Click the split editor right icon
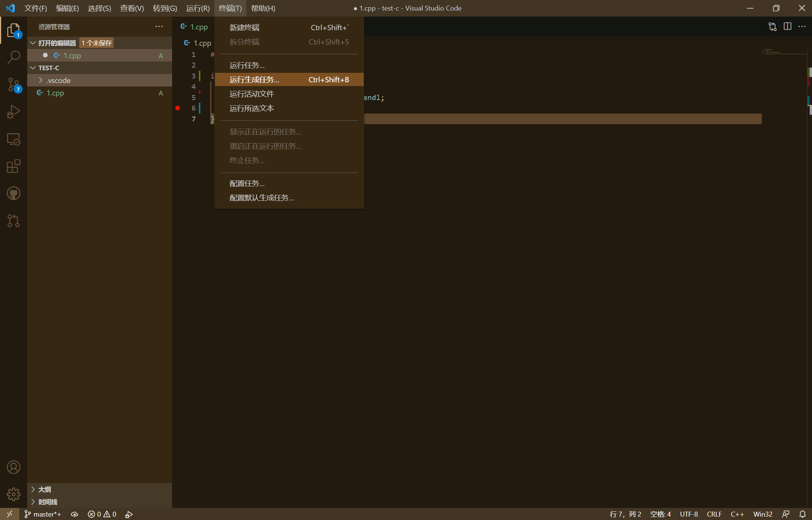The width and height of the screenshot is (812, 520). (x=787, y=26)
